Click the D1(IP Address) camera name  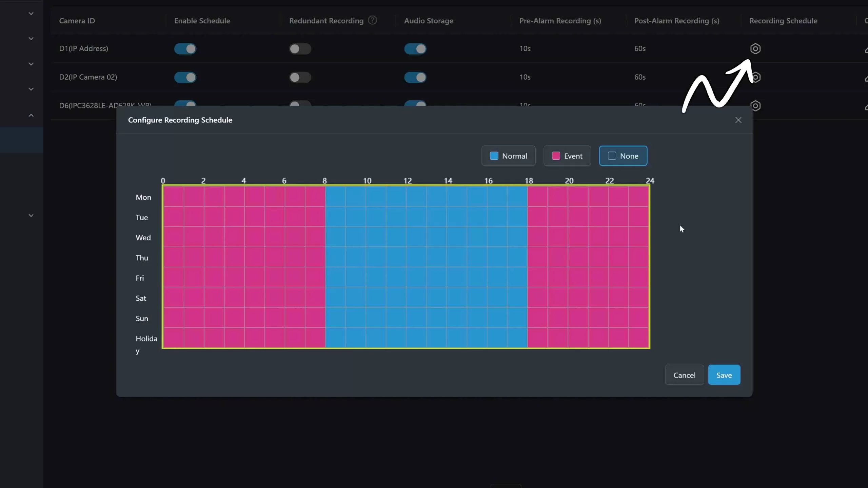[x=83, y=48]
